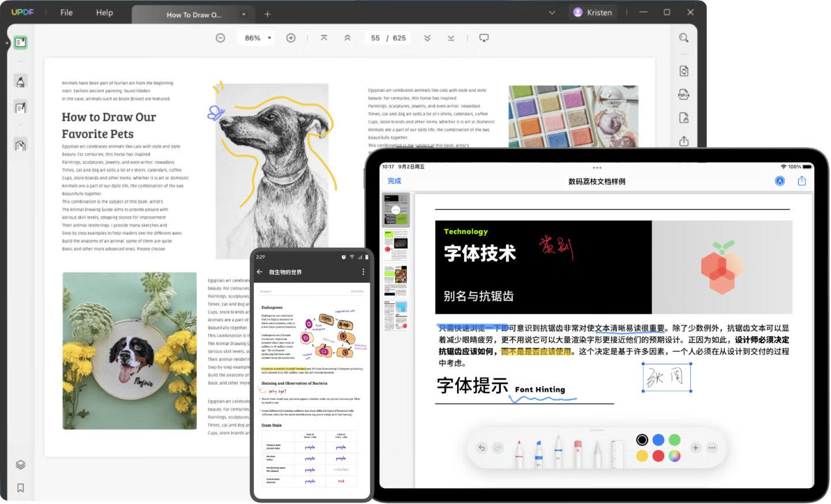Select the red pen tool on tablet
Screen dimensions: 831x504
pyautogui.click(x=519, y=453)
